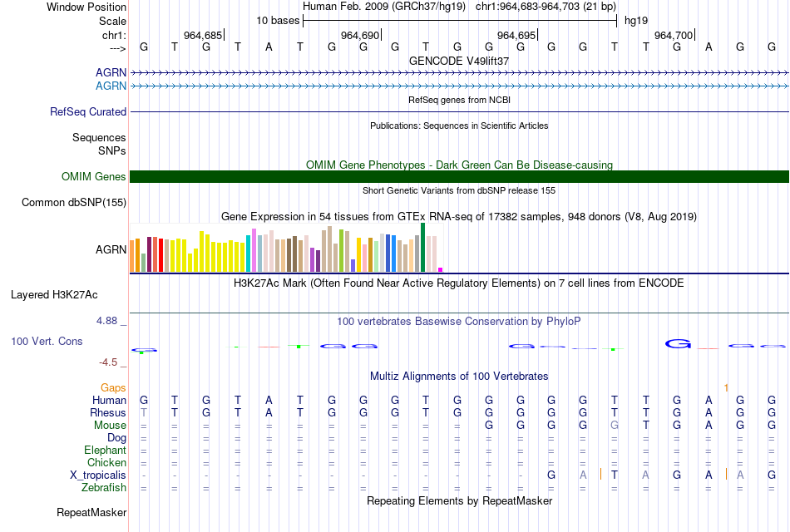
Task: Click the orange gap count 1 marker
Action: pos(726,387)
